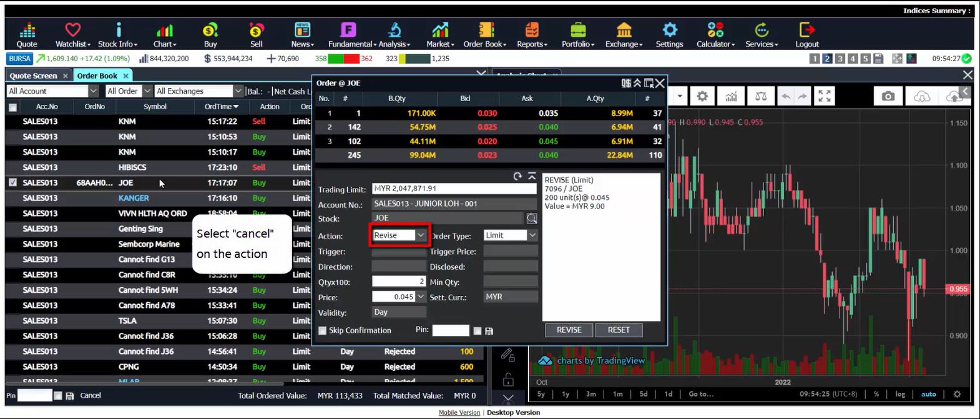Expand the chart drawing tools chevron
The width and height of the screenshot is (980, 419).
click(x=508, y=398)
